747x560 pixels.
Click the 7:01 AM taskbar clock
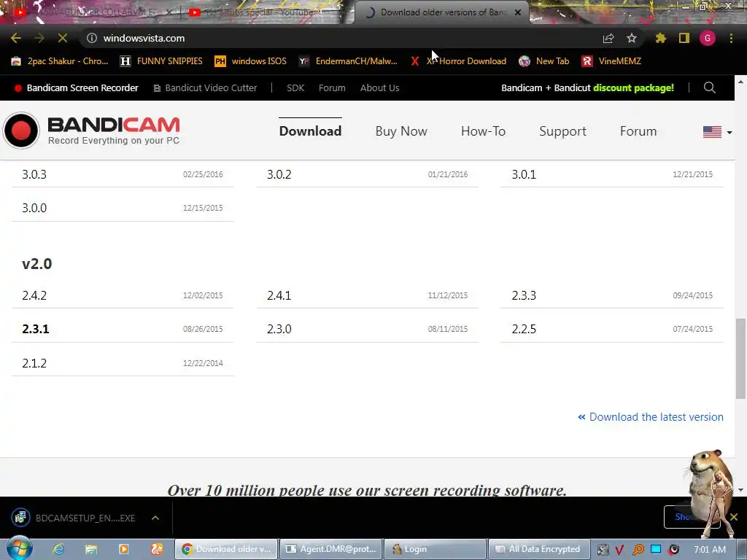point(710,550)
